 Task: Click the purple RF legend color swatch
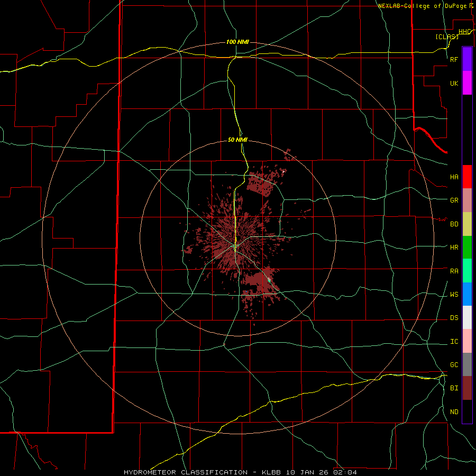click(467, 59)
